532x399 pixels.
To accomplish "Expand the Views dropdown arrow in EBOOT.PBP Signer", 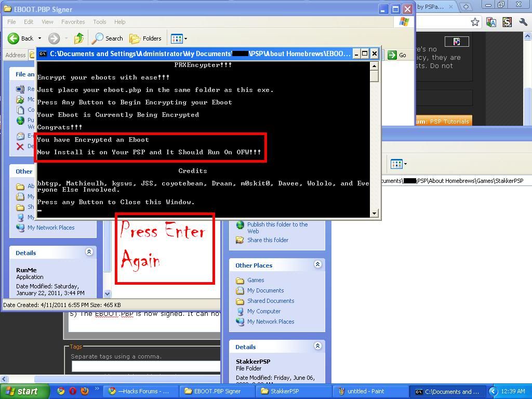I will tap(185, 38).
